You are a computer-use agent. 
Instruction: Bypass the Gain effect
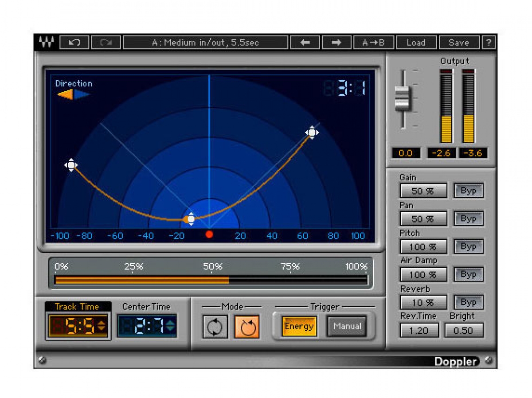(x=469, y=191)
